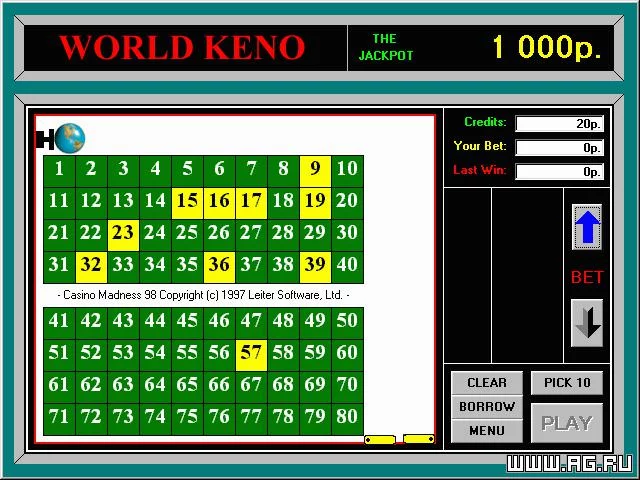
Task: Click the PLAY button
Action: 567,423
